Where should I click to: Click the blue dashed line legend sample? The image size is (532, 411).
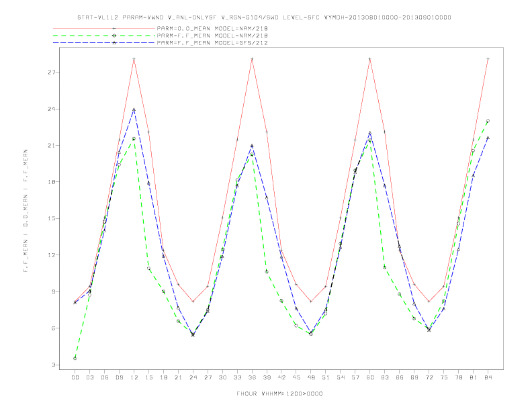tap(104, 43)
